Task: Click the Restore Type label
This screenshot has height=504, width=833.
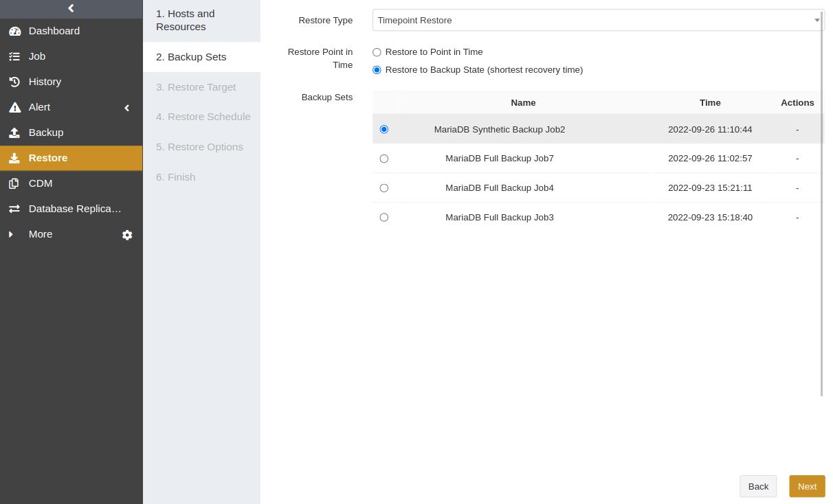Action: pyautogui.click(x=326, y=21)
